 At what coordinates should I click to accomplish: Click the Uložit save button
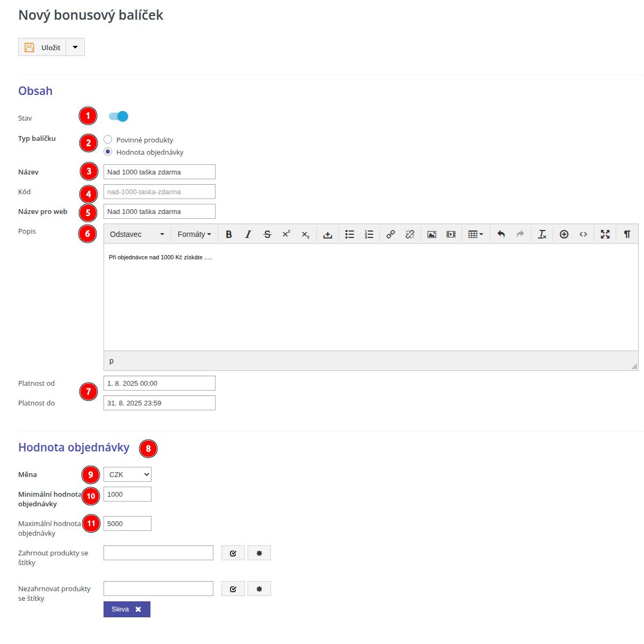point(43,47)
